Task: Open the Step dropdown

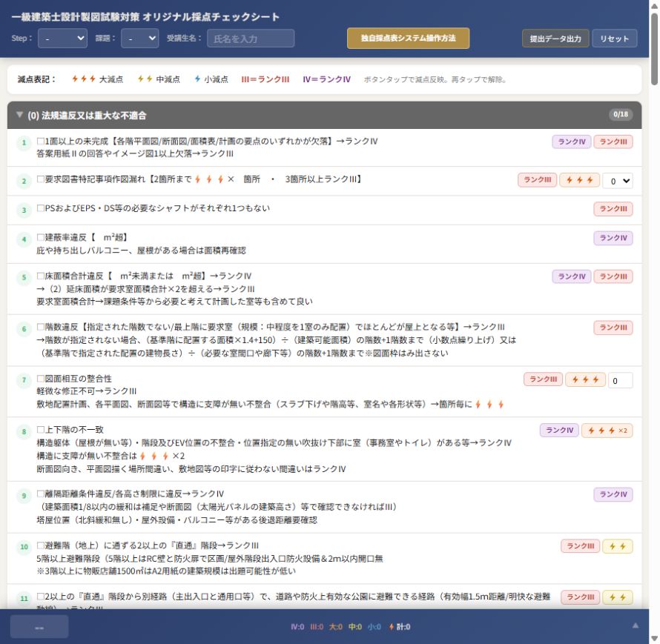Action: 62,39
